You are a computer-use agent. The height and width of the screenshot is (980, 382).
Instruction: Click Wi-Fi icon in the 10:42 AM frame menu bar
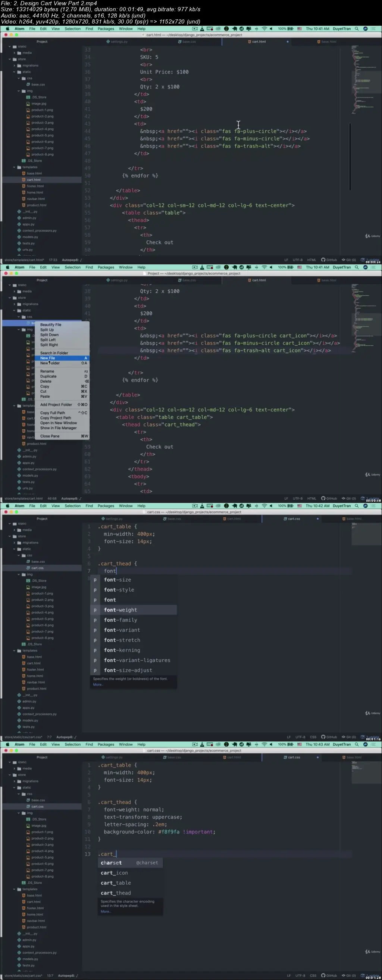264,505
